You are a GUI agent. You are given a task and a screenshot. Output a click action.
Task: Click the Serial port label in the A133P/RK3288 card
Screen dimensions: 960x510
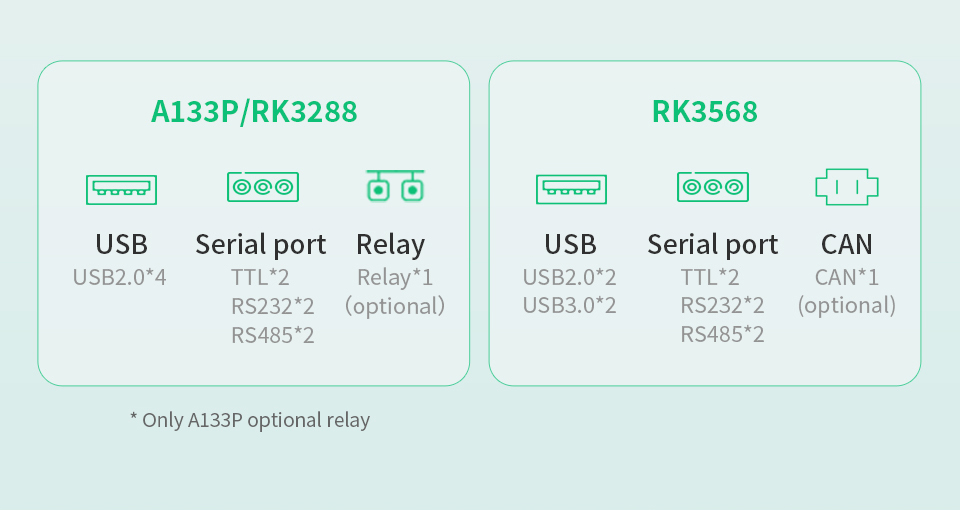pos(260,244)
